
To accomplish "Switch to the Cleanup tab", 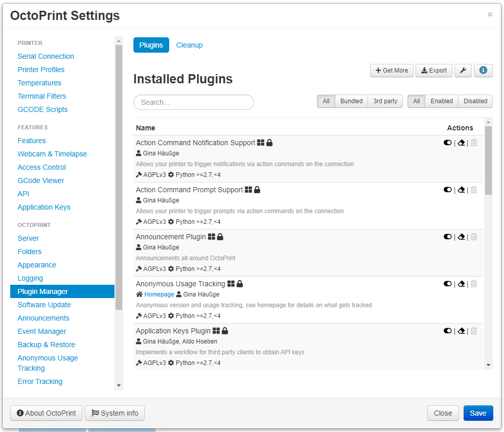I will pos(189,45).
